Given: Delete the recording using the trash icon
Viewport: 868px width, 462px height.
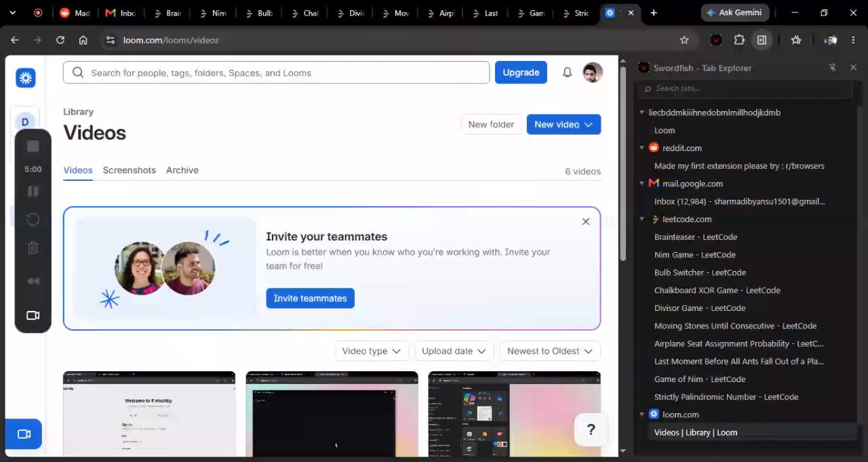Looking at the screenshot, I should point(33,248).
